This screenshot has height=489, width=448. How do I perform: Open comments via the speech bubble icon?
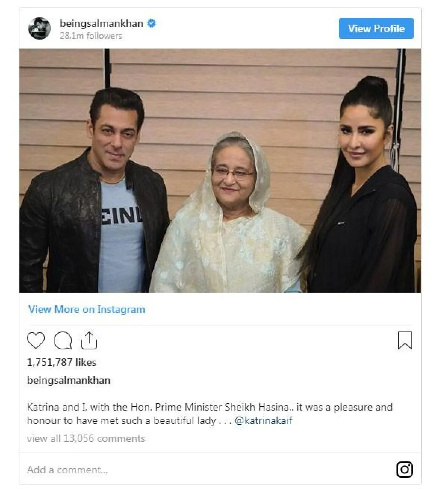62,340
